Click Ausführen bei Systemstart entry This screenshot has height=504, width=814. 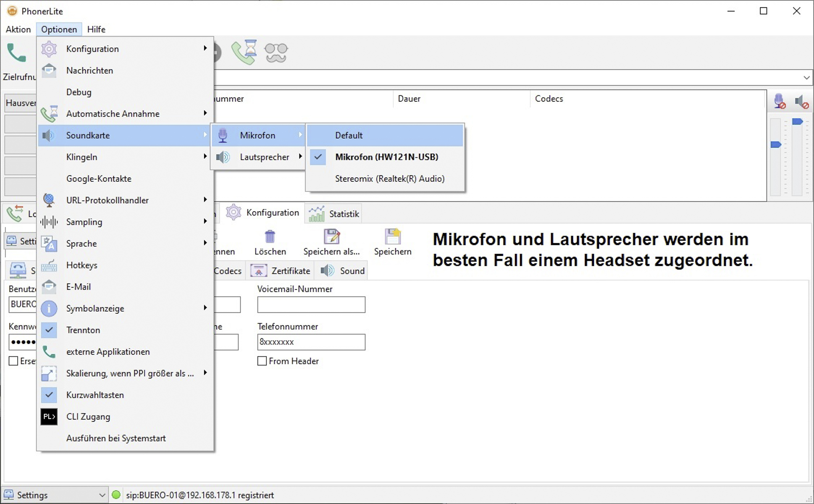click(x=125, y=438)
